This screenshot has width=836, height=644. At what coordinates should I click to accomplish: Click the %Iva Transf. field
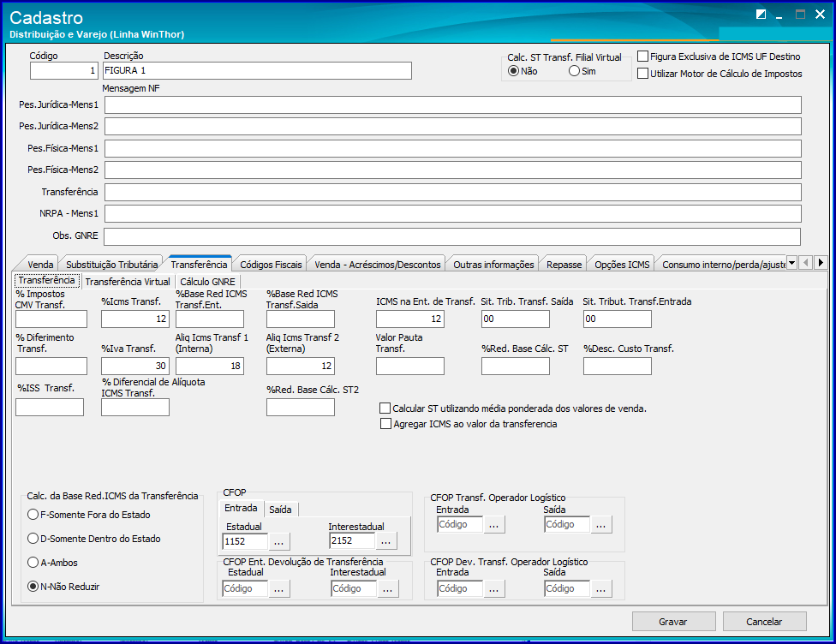(x=135, y=366)
